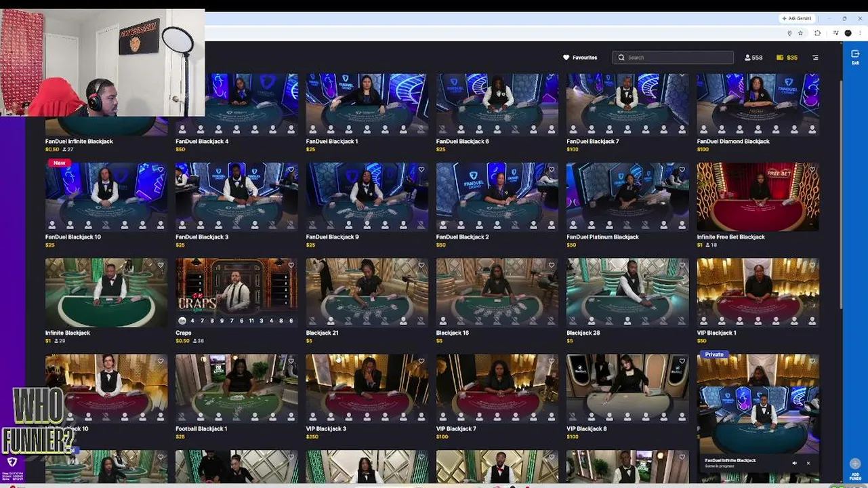Open the Chrome extensions puzzle icon
Viewport: 868px width, 488px height.
pyautogui.click(x=818, y=33)
